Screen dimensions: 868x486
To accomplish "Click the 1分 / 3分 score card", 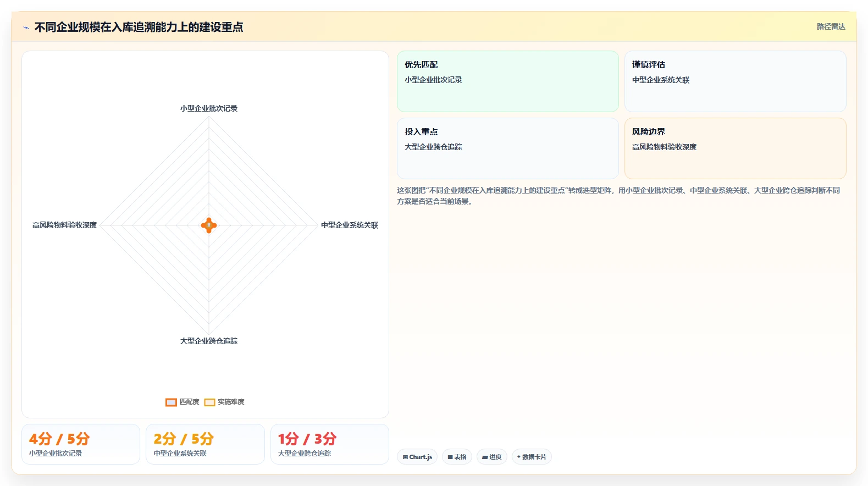I will (330, 444).
